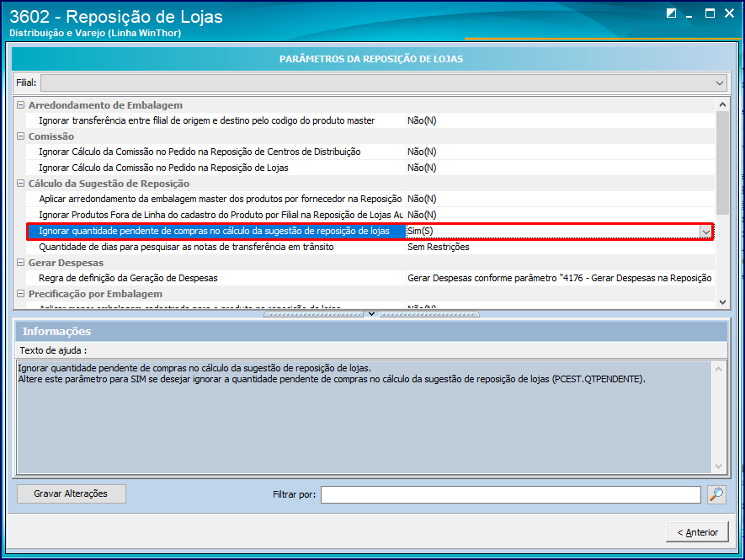Click the Filtrar por input field
745x560 pixels.
coord(511,494)
